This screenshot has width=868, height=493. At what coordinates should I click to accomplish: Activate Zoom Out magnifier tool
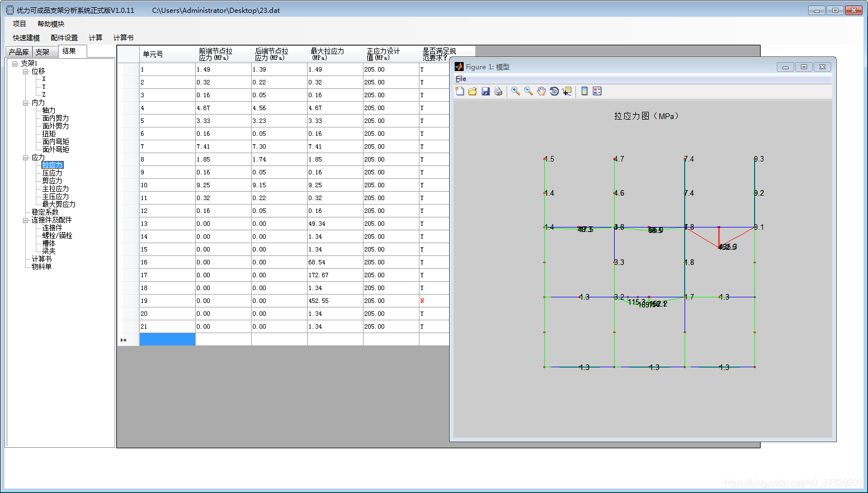point(529,91)
